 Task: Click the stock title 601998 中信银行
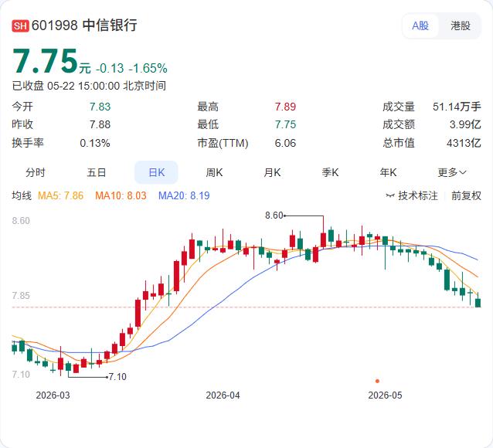tap(84, 25)
